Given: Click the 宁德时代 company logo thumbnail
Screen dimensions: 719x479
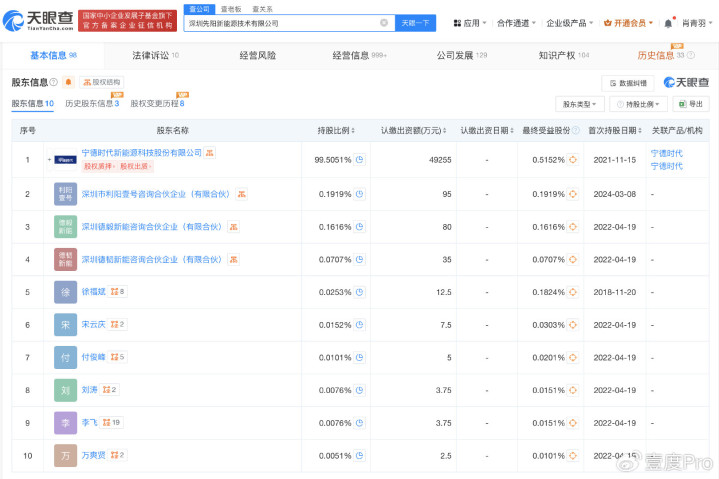Looking at the screenshot, I should [x=66, y=160].
